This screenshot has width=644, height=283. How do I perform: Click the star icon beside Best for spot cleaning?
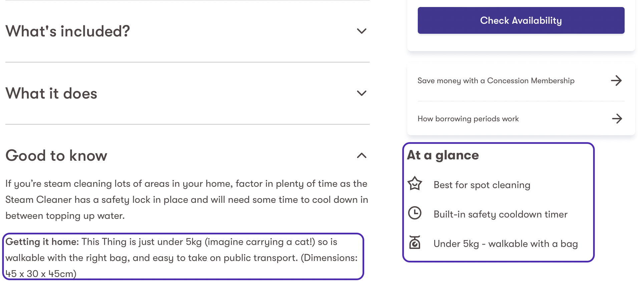pyautogui.click(x=415, y=184)
